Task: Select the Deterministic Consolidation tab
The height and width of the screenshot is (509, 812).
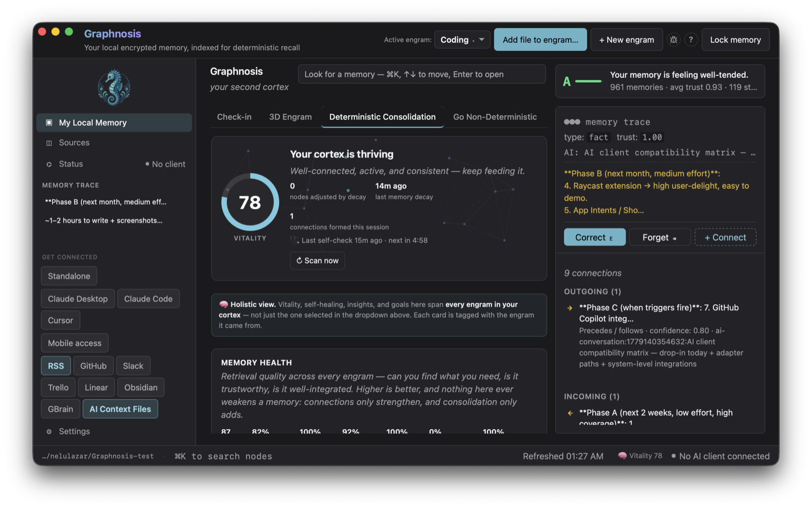Action: click(383, 117)
